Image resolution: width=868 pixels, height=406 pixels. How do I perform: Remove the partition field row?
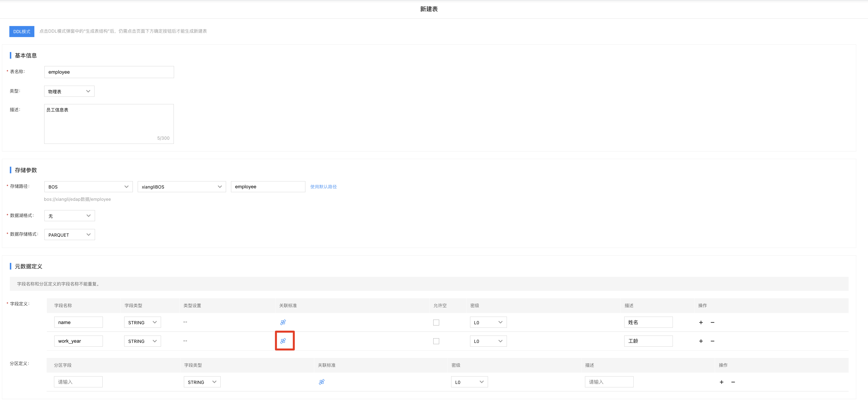pyautogui.click(x=733, y=382)
